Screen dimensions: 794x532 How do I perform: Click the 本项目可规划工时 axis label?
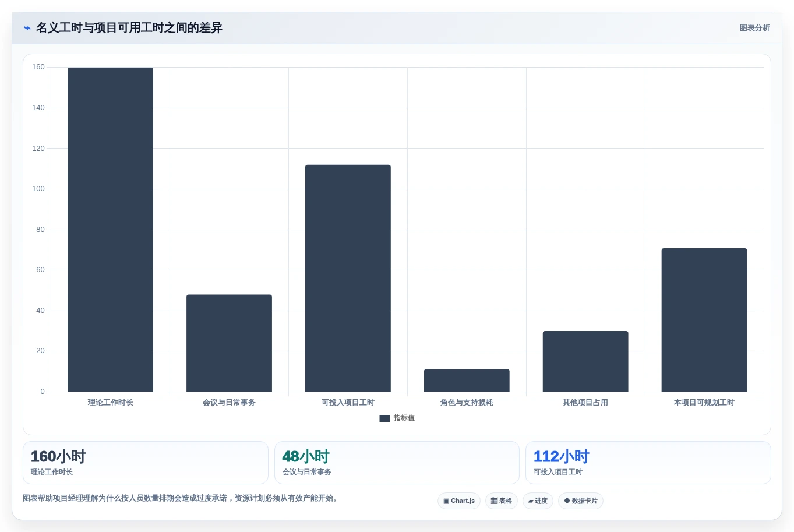[704, 403]
